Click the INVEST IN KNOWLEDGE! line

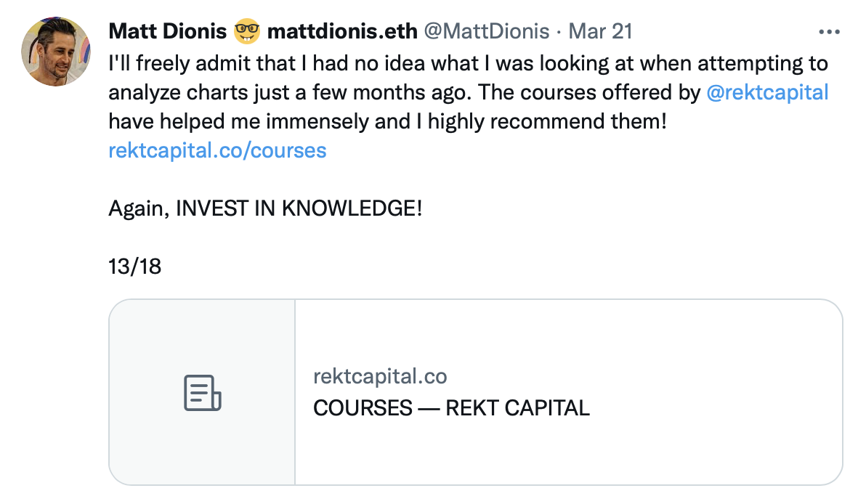click(265, 208)
